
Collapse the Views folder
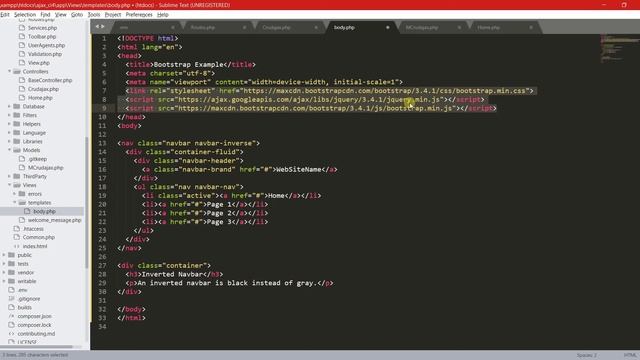pos(9,185)
